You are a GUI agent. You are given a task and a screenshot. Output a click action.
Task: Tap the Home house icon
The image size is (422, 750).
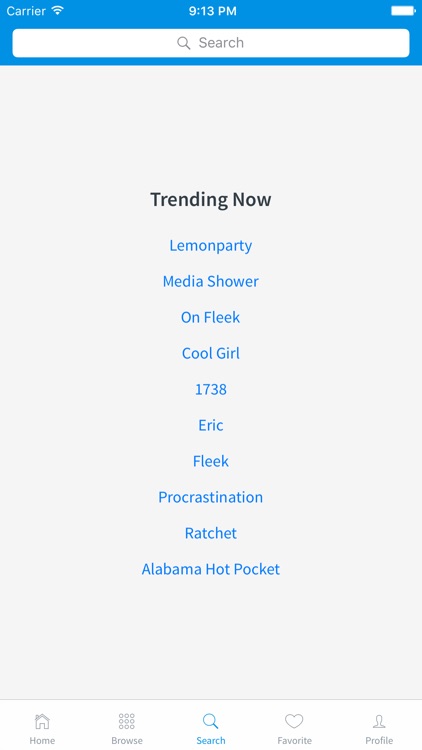[42, 721]
